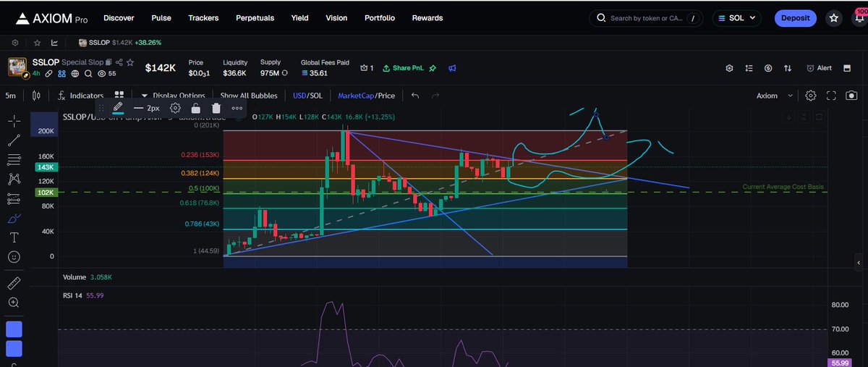The image size is (868, 367).
Task: Select the crosshair cursor tool
Action: (x=14, y=119)
